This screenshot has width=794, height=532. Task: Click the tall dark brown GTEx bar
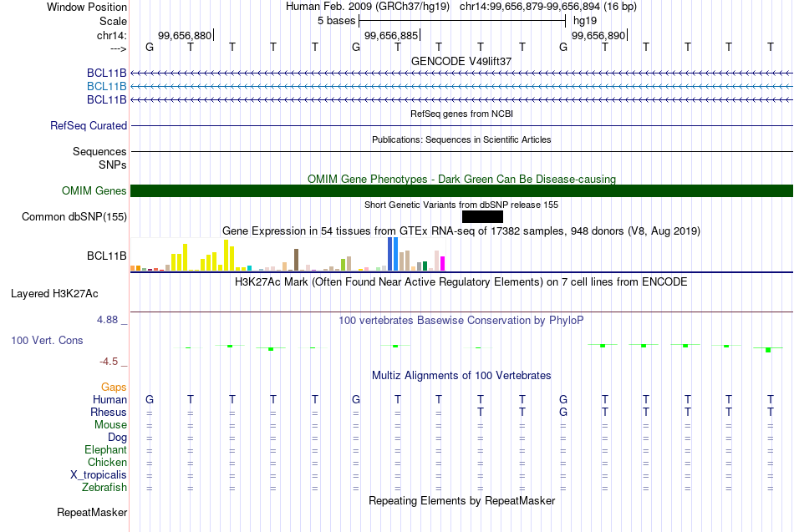[296, 260]
